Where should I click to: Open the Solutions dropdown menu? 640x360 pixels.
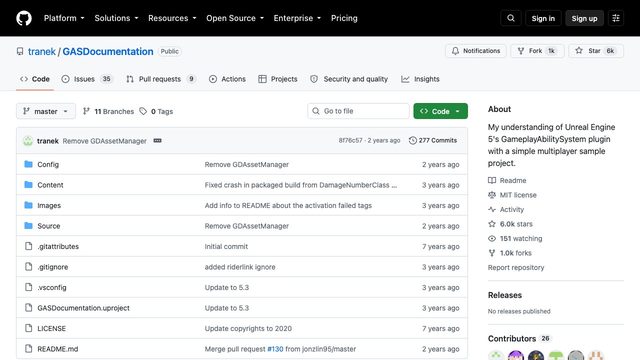[x=116, y=18]
